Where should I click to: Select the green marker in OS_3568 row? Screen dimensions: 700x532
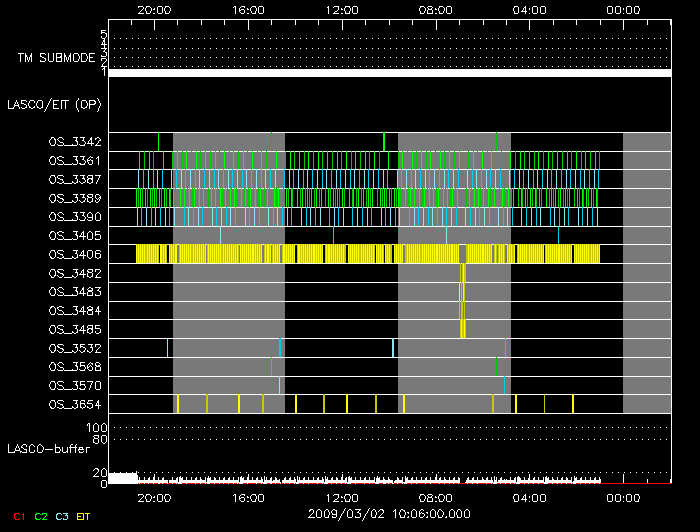coord(497,366)
